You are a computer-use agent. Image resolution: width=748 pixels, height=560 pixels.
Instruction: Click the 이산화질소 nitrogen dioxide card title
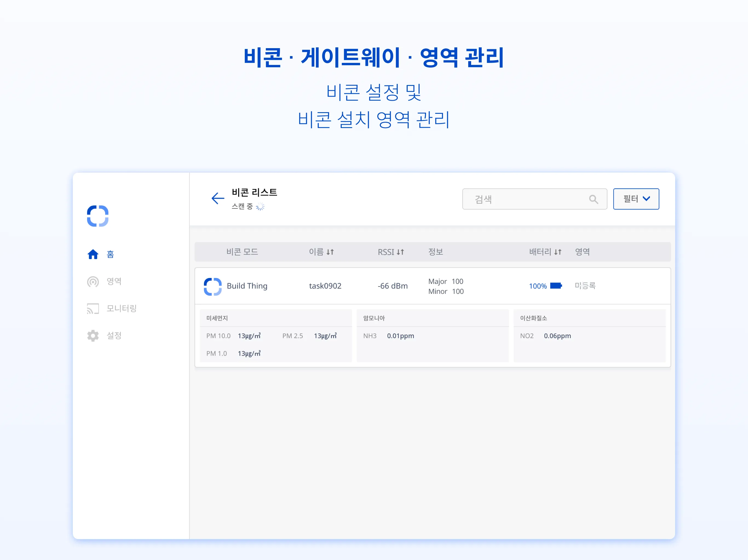(534, 318)
